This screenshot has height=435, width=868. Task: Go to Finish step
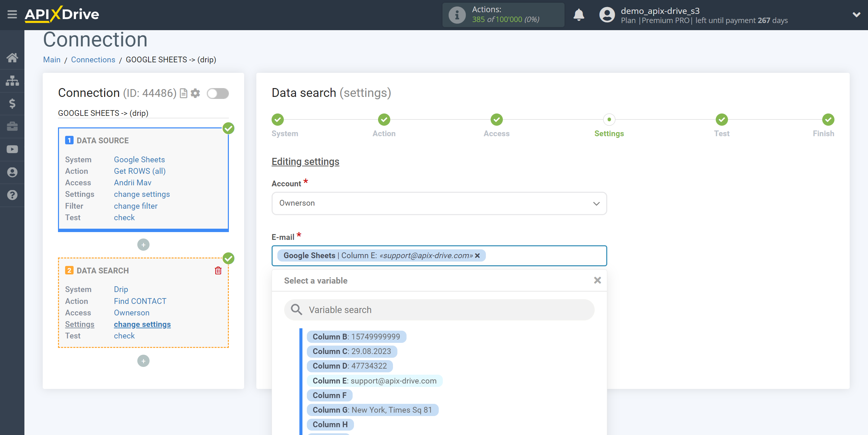click(x=828, y=120)
